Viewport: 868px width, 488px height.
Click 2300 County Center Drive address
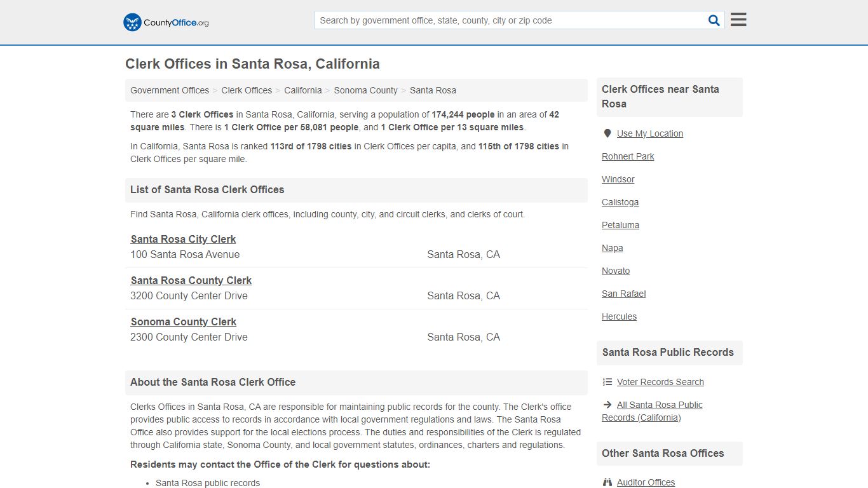click(189, 337)
